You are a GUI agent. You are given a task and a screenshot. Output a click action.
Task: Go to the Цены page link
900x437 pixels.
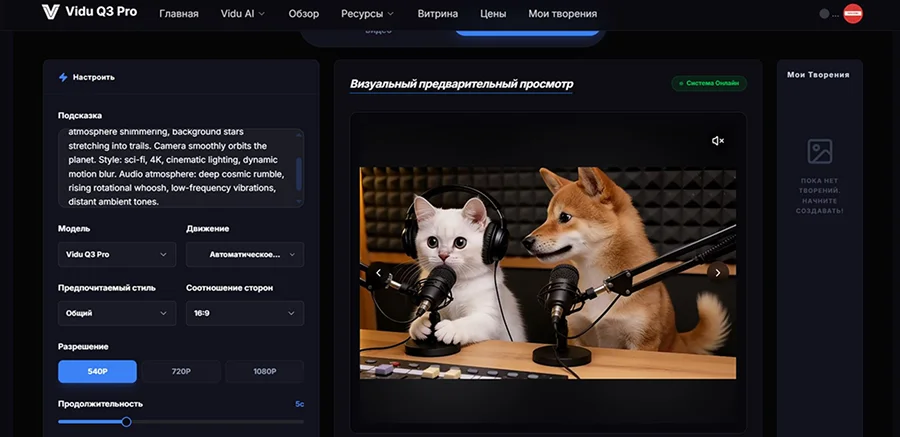click(493, 14)
